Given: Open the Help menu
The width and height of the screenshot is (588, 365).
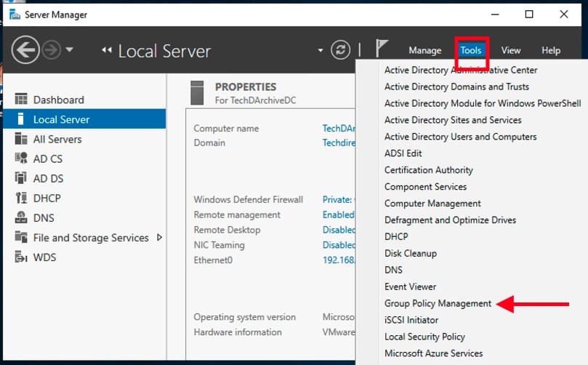Looking at the screenshot, I should 550,50.
